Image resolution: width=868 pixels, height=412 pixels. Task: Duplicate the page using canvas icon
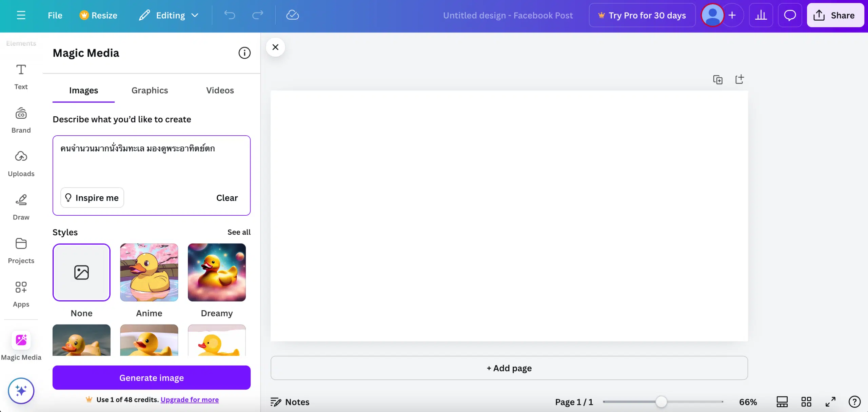(718, 80)
